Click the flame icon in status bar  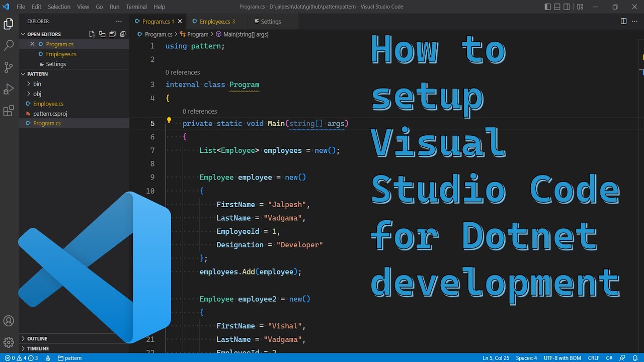48,358
